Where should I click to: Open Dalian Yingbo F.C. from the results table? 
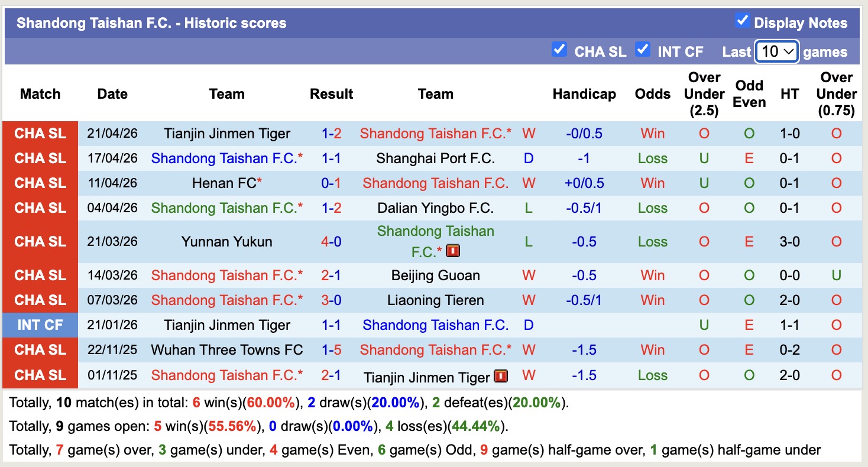point(436,207)
